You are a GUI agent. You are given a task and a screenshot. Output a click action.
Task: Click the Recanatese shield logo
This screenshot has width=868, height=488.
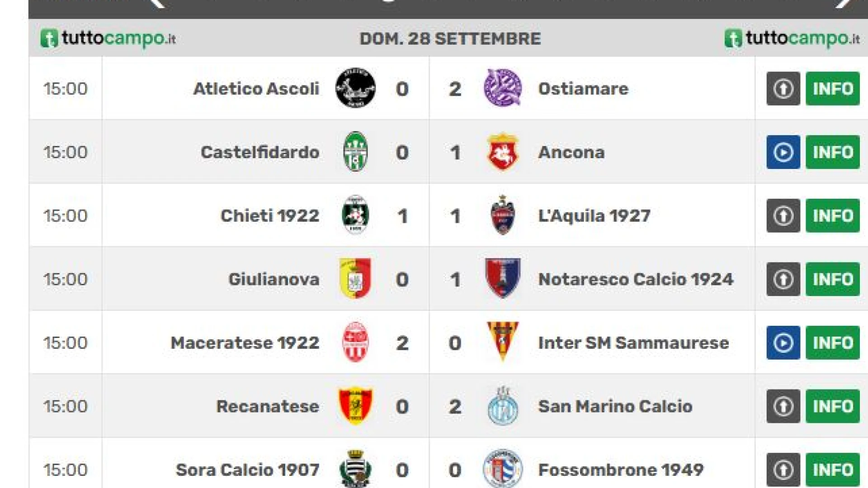click(355, 406)
